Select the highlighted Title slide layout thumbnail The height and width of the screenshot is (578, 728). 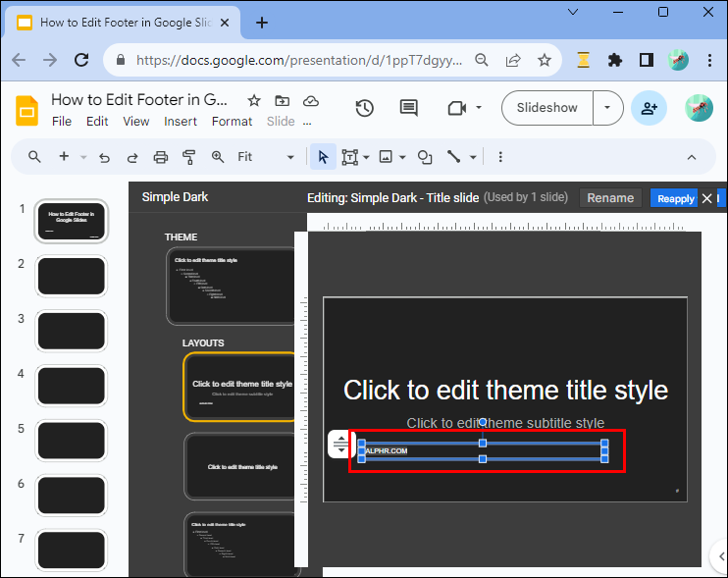(x=239, y=387)
